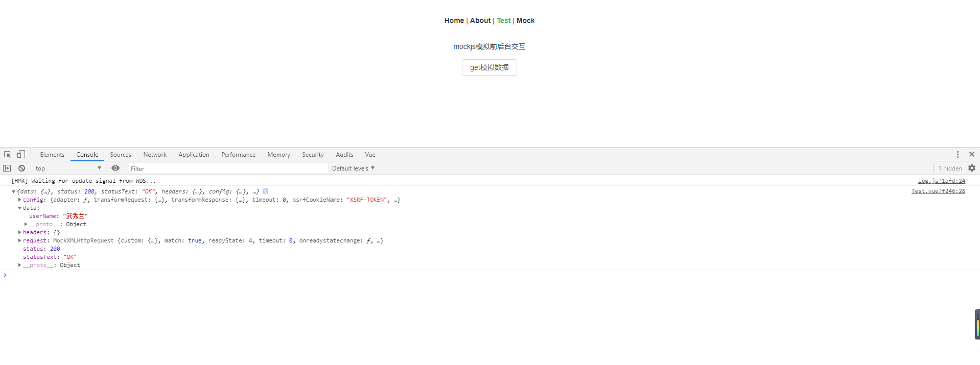Open the Memory tab
The height and width of the screenshot is (365, 980).
pos(278,154)
